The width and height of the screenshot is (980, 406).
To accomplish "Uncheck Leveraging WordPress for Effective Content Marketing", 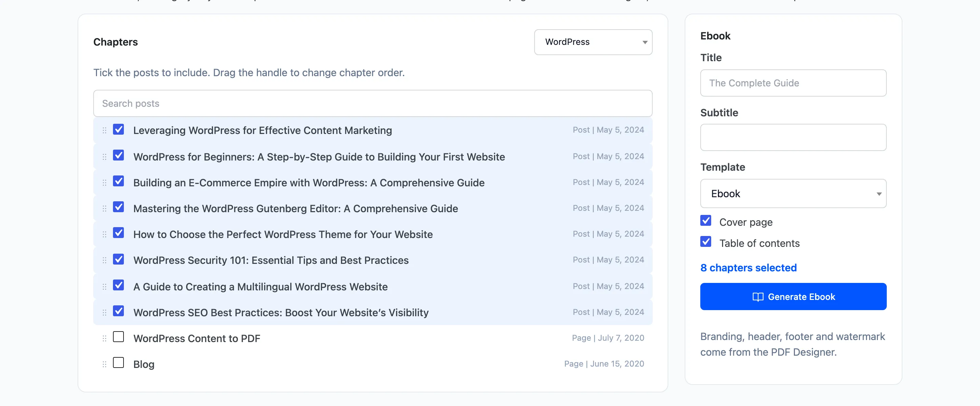I will click(118, 129).
